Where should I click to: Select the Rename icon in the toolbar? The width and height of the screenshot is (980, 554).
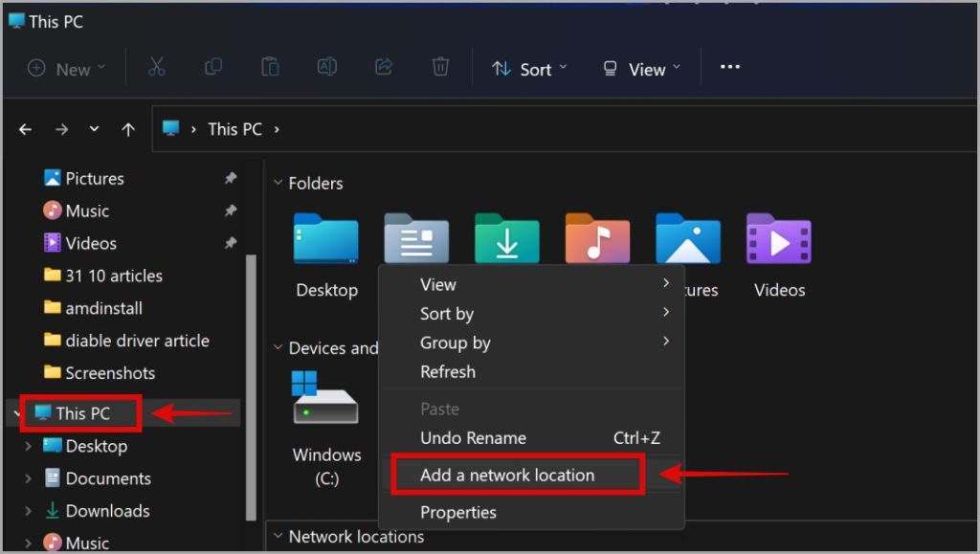pos(326,67)
